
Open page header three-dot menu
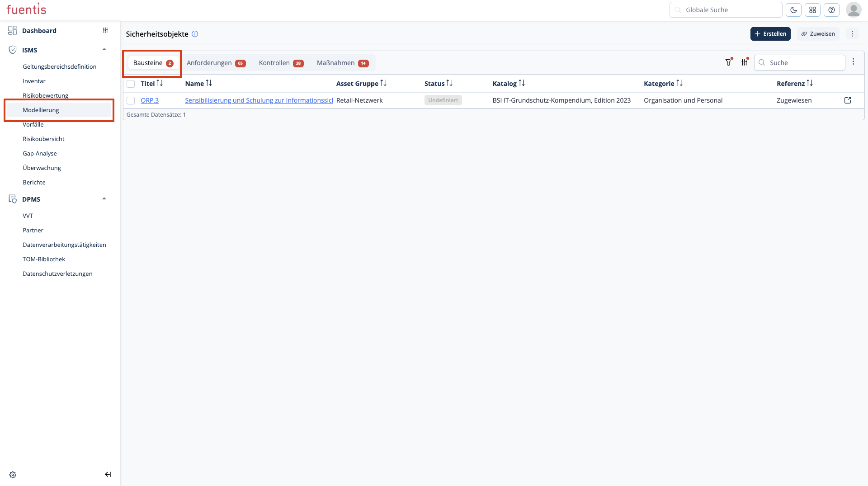tap(852, 34)
